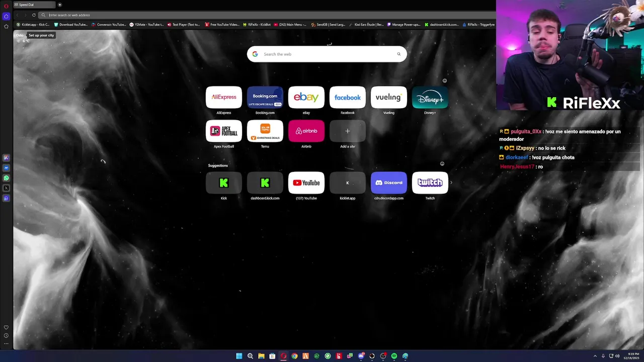The height and width of the screenshot is (362, 644).
Task: Open Discord from the taskbar
Action: (x=361, y=356)
